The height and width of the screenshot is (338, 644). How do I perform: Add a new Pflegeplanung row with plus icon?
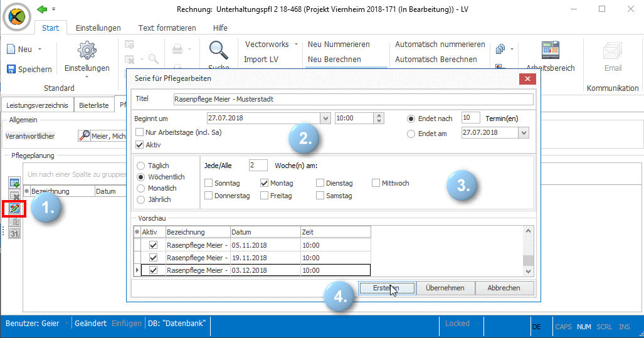[x=14, y=182]
